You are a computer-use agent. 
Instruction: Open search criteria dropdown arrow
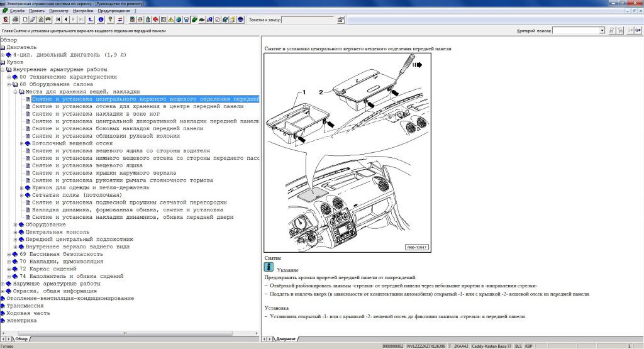pos(602,30)
